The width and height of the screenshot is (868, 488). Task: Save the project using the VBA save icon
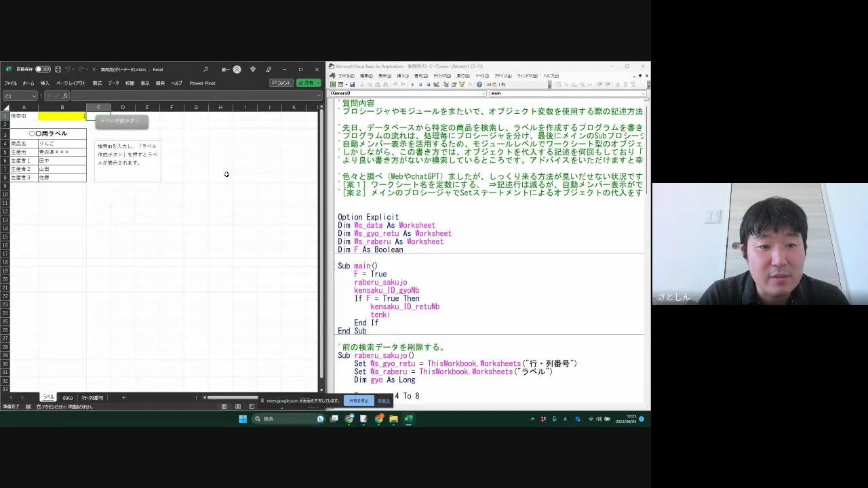click(x=352, y=85)
